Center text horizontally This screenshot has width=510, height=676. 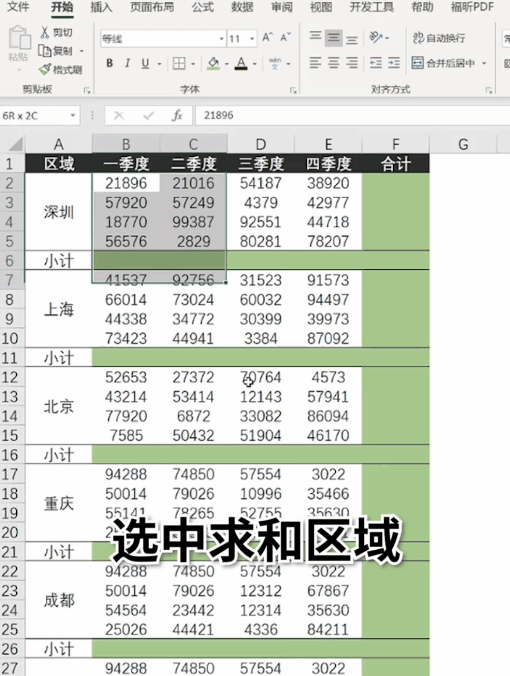coord(334,63)
